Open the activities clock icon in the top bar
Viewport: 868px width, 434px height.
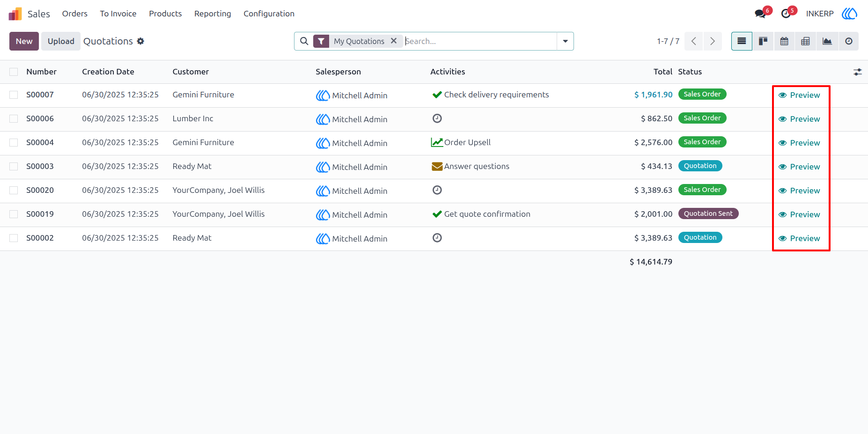pos(786,14)
